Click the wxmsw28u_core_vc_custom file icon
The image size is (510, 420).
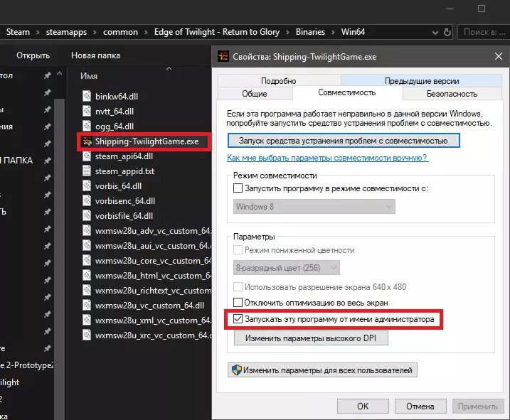coord(87,261)
